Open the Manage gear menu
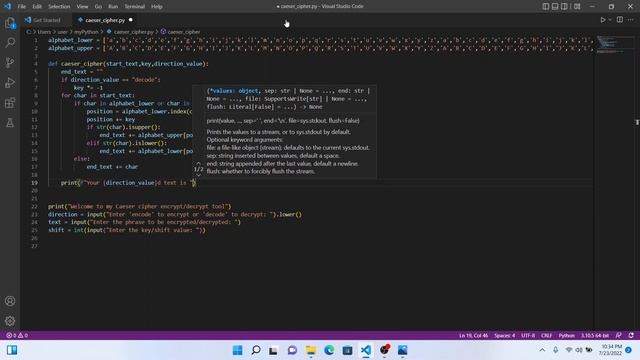This screenshot has height=360, width=640. click(10, 321)
